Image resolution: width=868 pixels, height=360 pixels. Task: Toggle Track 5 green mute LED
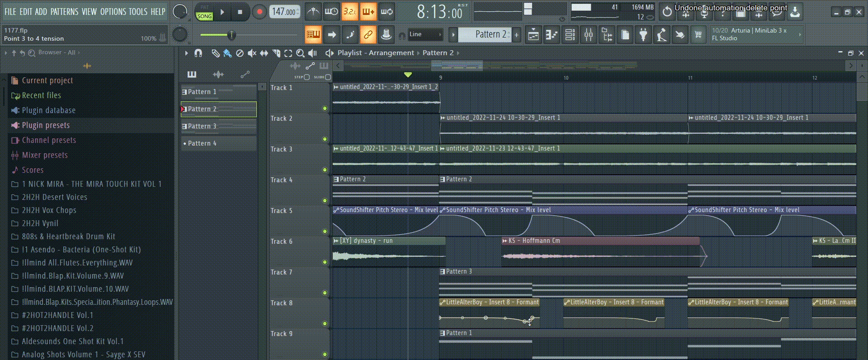click(325, 231)
